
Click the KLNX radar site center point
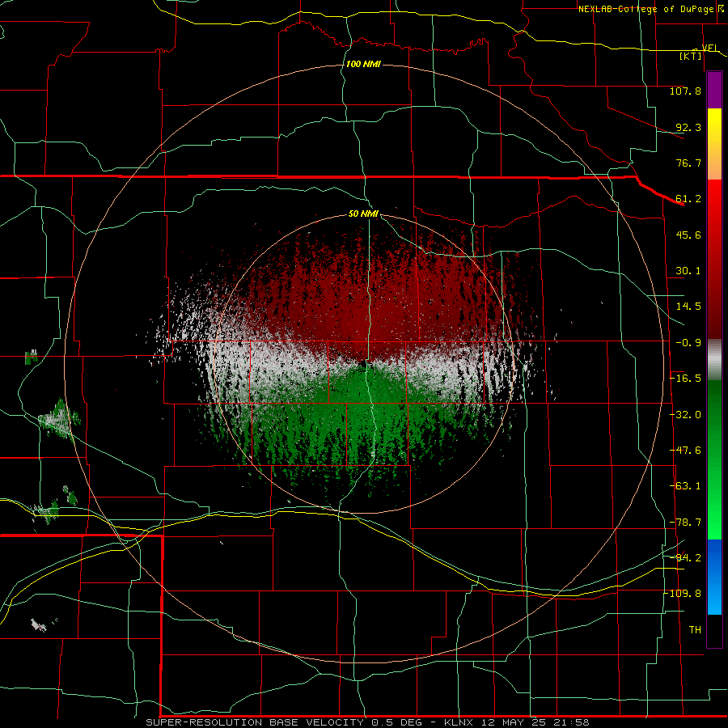pos(363,364)
